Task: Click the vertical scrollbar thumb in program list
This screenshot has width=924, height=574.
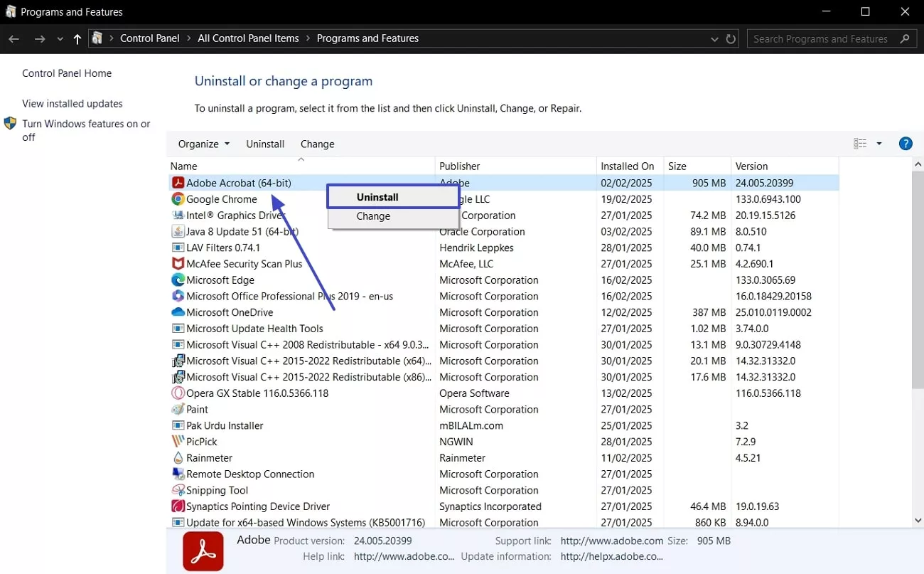Action: click(x=918, y=280)
